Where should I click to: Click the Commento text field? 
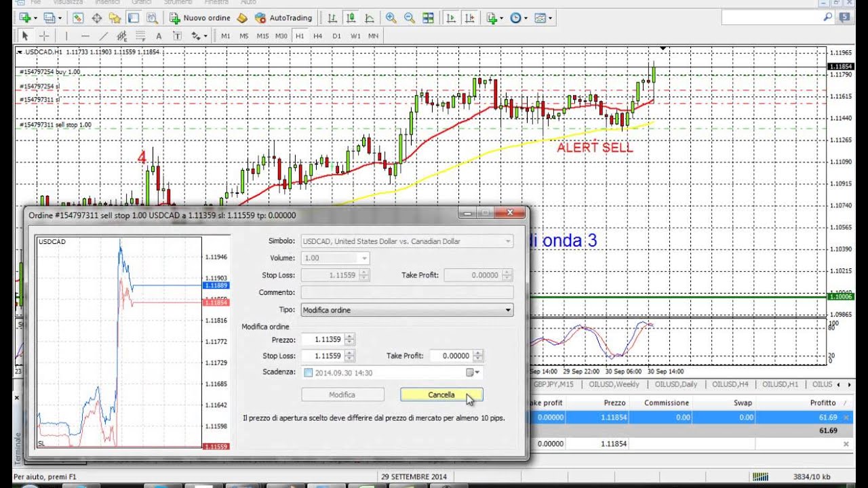click(407, 292)
